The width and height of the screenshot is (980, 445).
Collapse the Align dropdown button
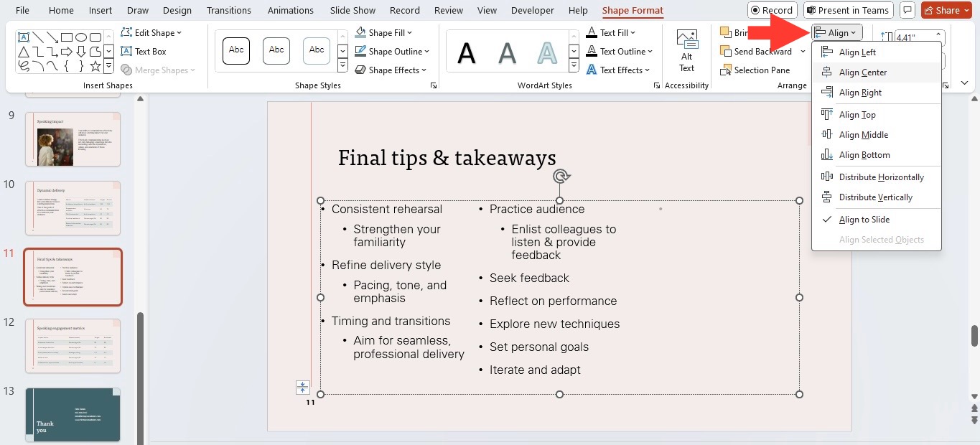[837, 33]
